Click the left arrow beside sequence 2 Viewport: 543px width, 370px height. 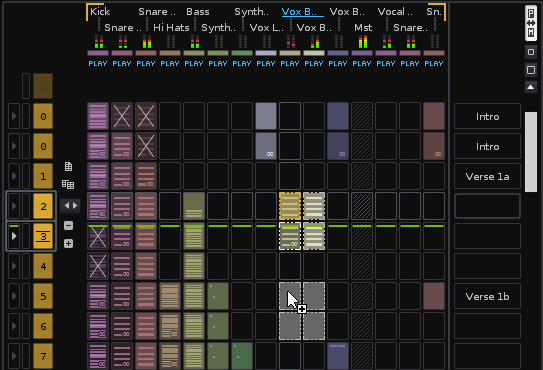66,206
